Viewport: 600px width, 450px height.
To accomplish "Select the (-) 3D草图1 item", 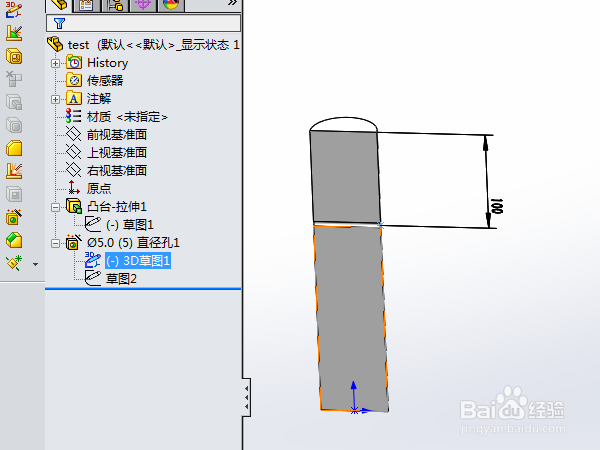I will point(138,261).
